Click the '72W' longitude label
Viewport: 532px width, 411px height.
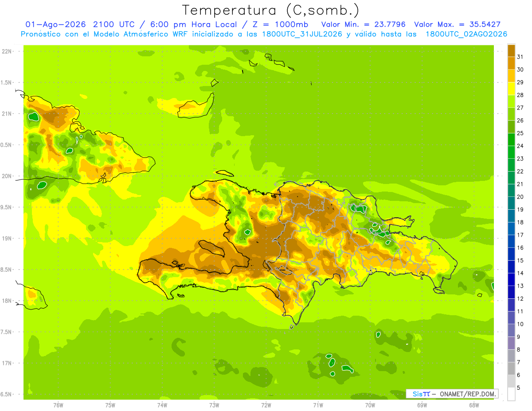pos(266,405)
